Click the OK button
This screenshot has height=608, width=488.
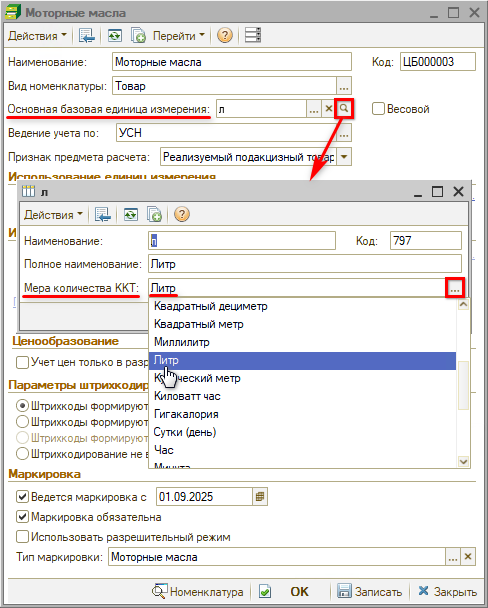(300, 592)
